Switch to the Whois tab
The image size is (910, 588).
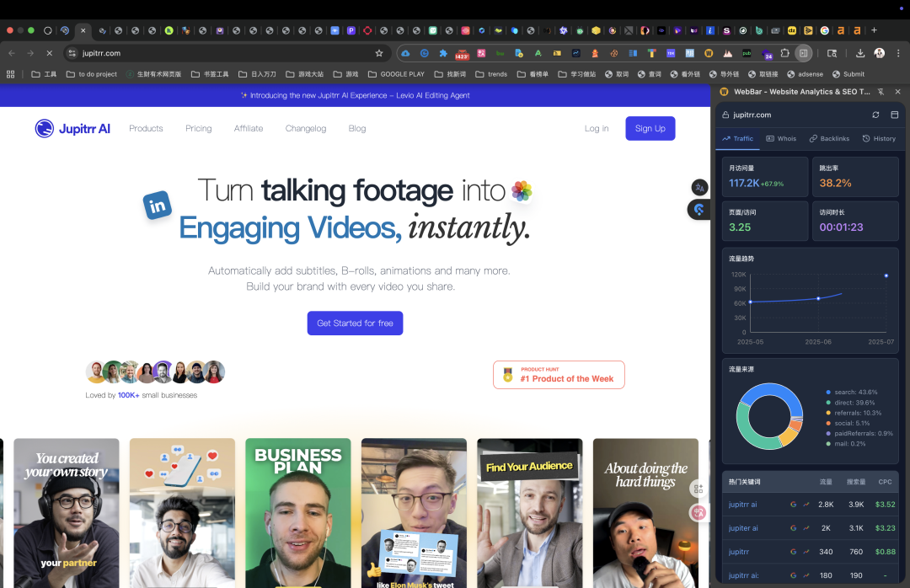(x=781, y=139)
